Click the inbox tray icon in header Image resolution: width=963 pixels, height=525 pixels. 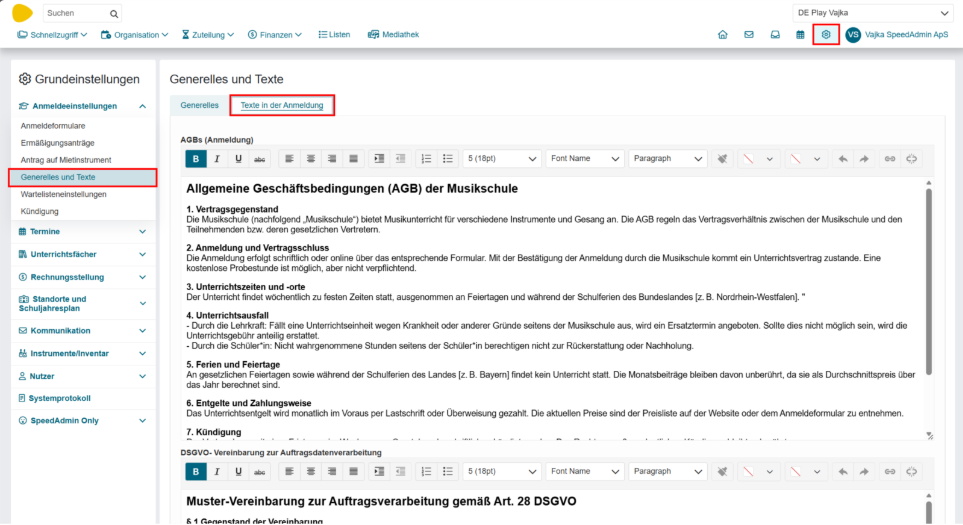pyautogui.click(x=774, y=34)
